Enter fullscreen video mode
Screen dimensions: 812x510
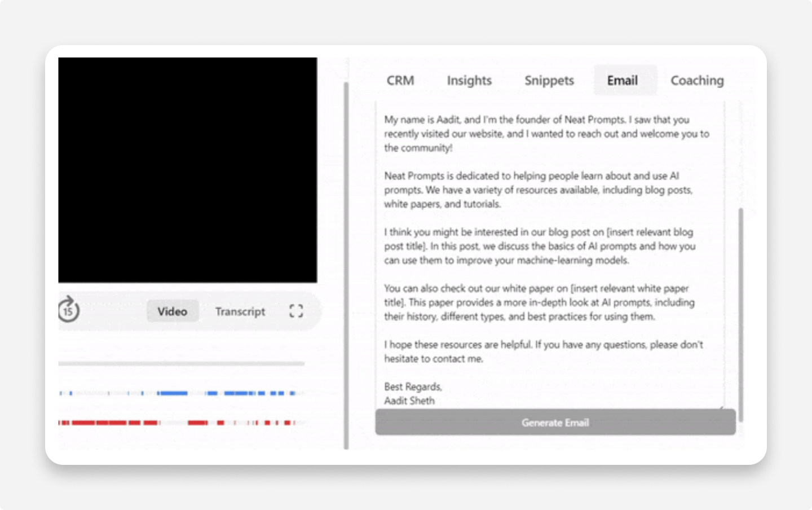(x=295, y=311)
